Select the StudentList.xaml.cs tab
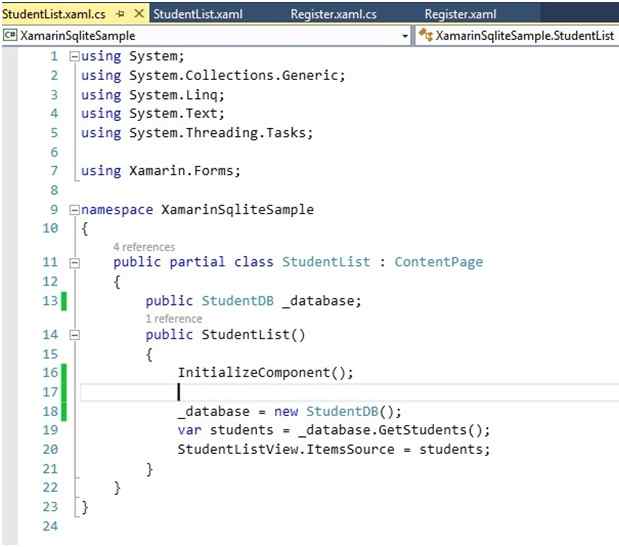This screenshot has width=619, height=547. coord(54,14)
